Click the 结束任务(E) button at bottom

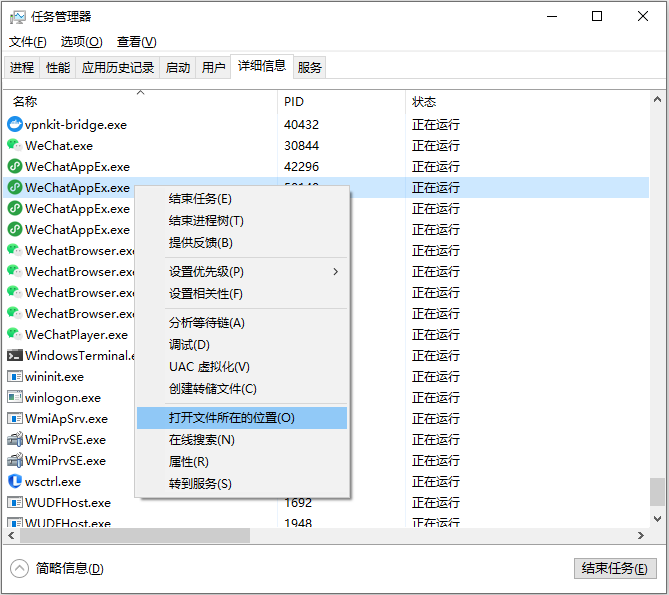pos(615,568)
